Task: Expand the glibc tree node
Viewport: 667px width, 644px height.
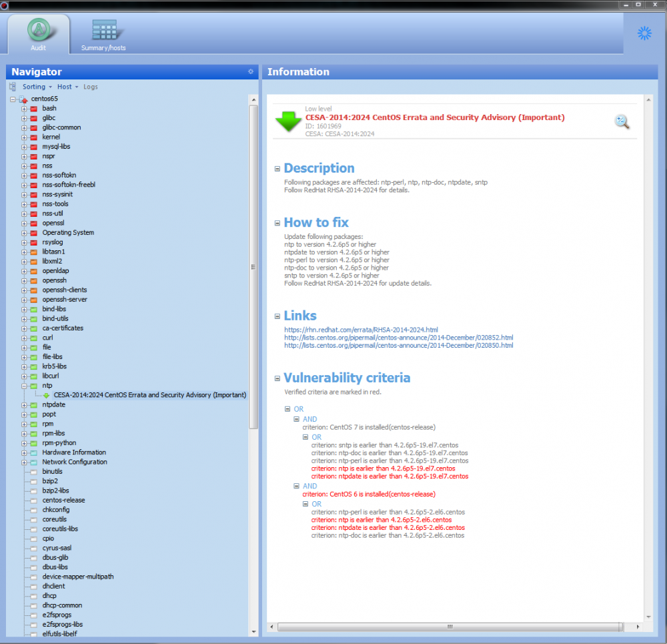Action: 24,118
